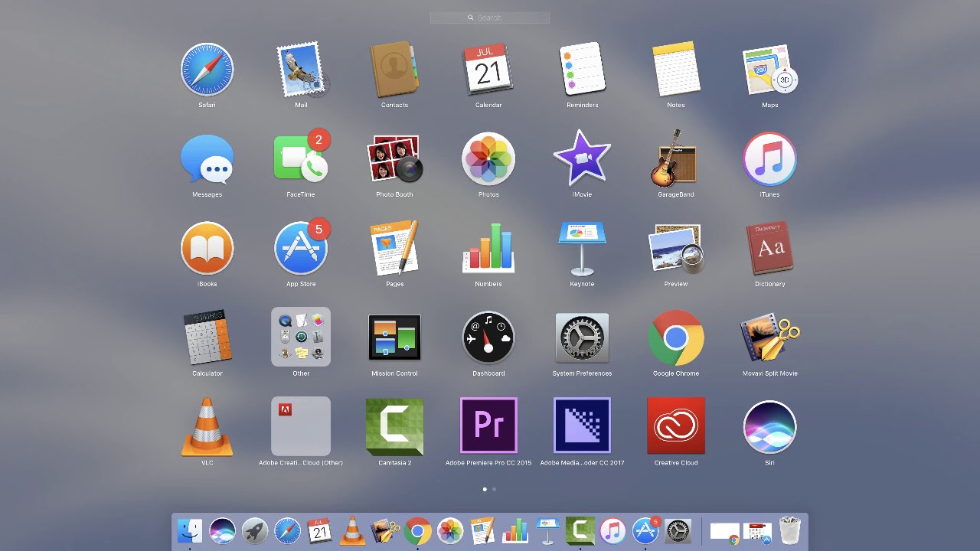Open the Mail app in Launchpad
Viewport: 980px width, 551px height.
tap(301, 70)
